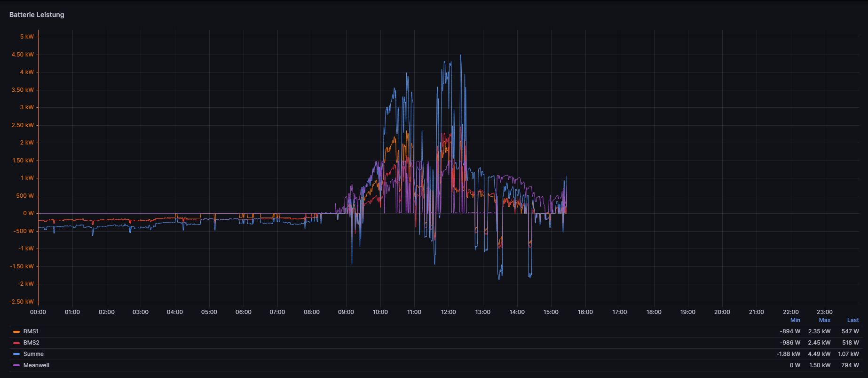This screenshot has height=378, width=868.
Task: Click the 5 kW label on y-axis
Action: click(27, 37)
